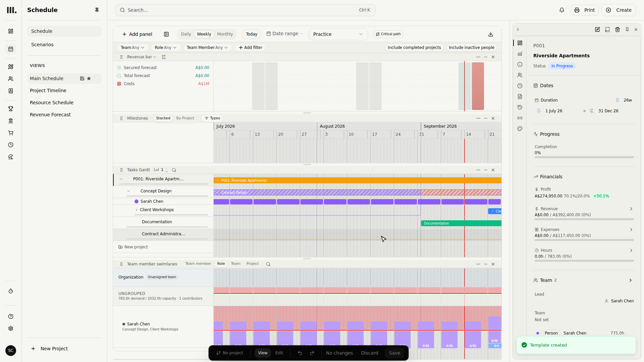Collapse the P001: Riverside Apartments row
Viewport: 644px width, 362px height.
pos(121,179)
